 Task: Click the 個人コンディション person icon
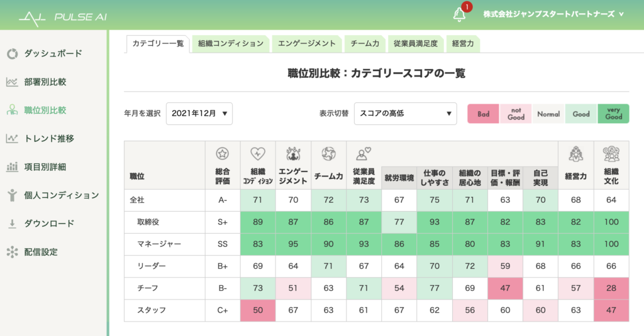coord(12,195)
